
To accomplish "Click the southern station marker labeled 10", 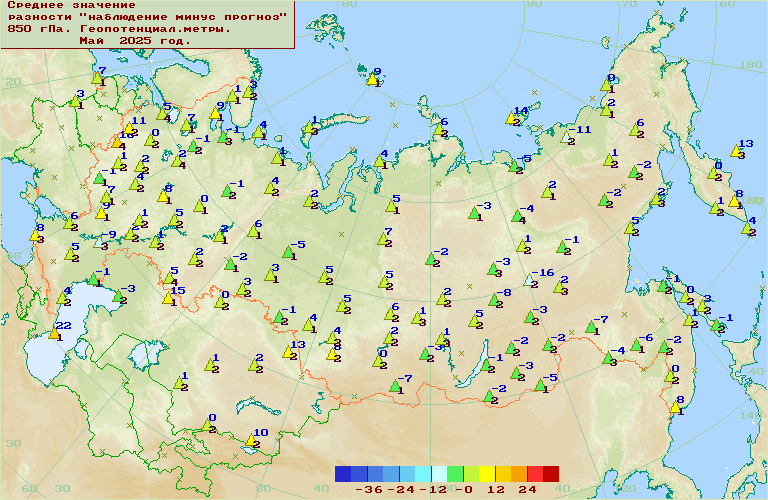I will (x=251, y=440).
